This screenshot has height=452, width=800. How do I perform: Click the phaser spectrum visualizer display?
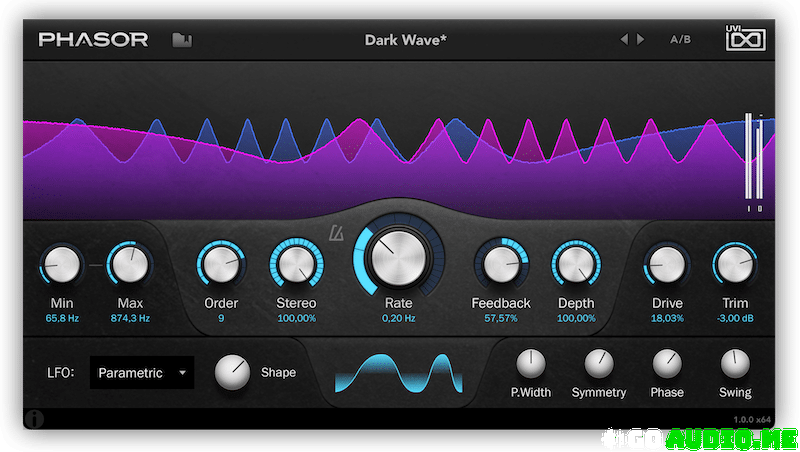point(398,140)
